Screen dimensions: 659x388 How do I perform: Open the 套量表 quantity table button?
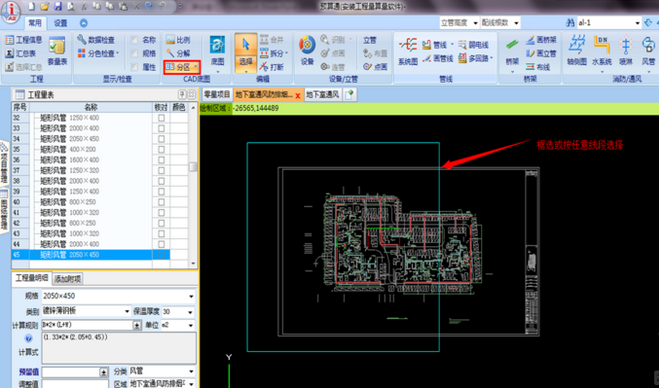(58, 51)
